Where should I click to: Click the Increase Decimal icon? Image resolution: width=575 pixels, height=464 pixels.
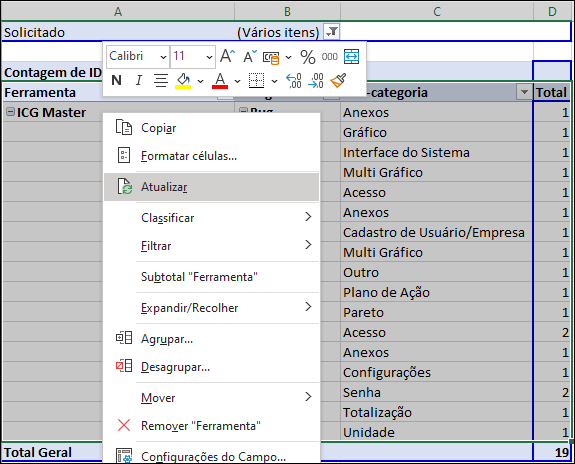[293, 80]
